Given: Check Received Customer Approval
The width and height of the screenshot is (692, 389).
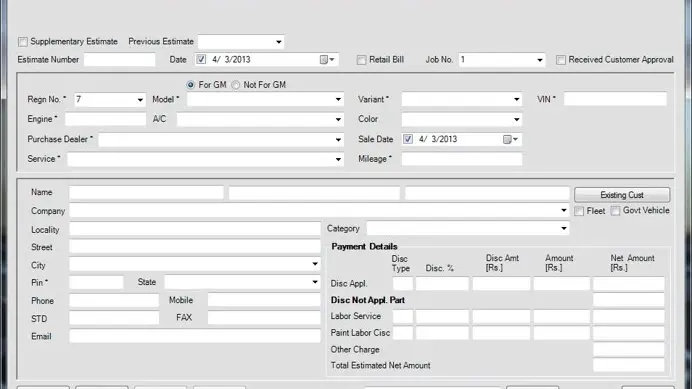Looking at the screenshot, I should pyautogui.click(x=560, y=60).
